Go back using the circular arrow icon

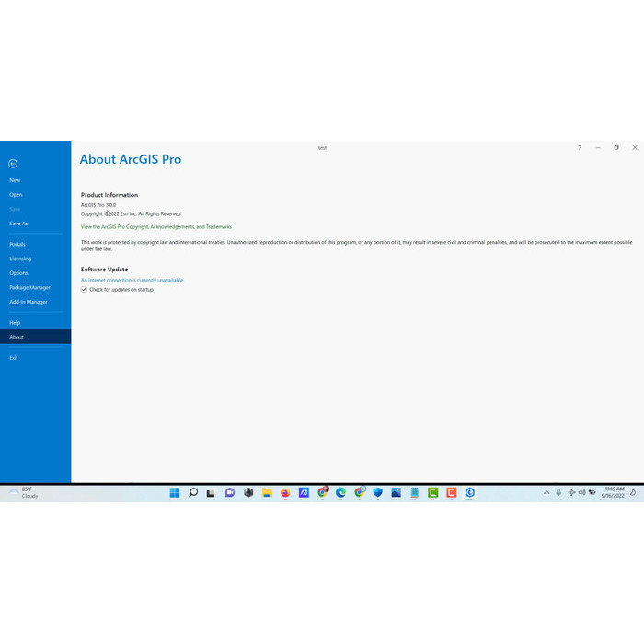click(13, 164)
